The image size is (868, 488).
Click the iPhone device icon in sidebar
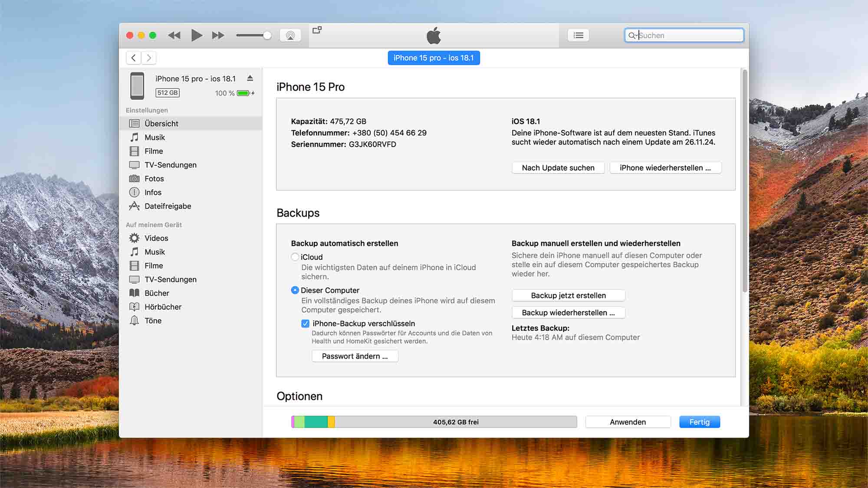click(x=137, y=85)
